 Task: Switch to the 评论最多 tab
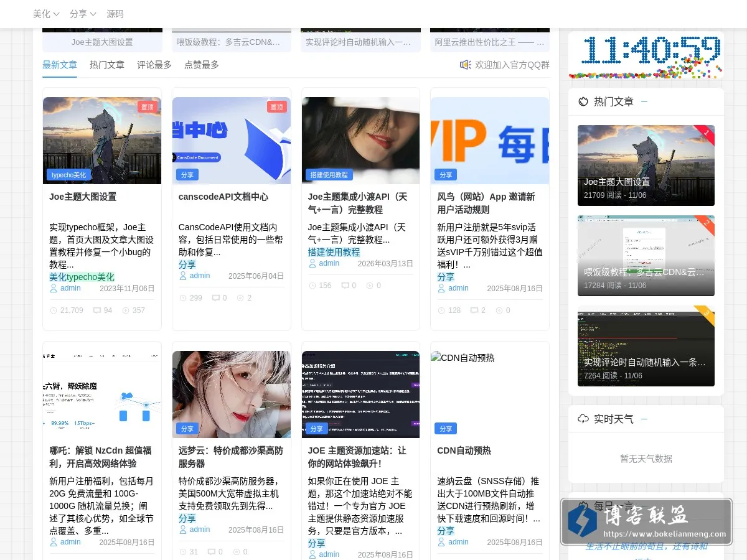[x=154, y=65]
